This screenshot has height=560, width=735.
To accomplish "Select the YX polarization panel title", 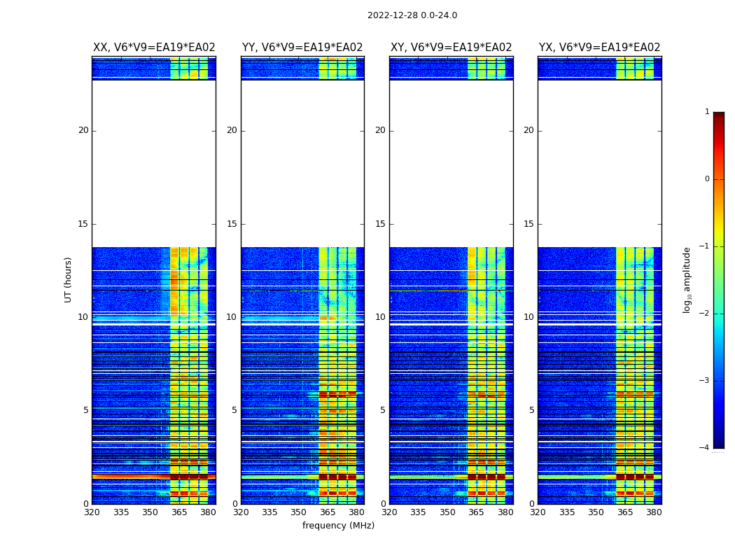I will tap(599, 48).
